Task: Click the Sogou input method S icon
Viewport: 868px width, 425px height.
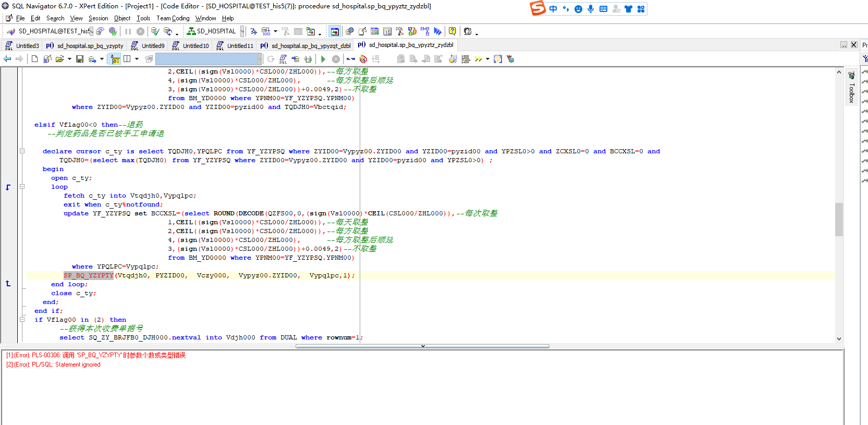Action: pyautogui.click(x=537, y=8)
